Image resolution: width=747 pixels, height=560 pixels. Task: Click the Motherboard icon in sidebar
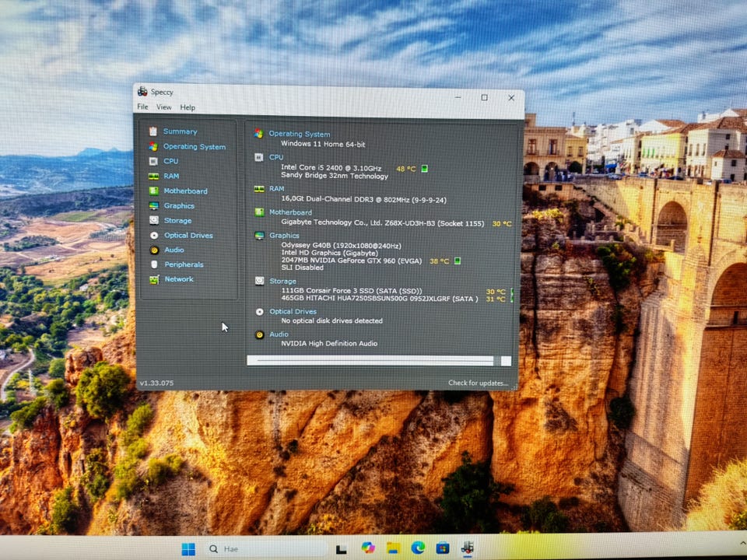(x=153, y=191)
